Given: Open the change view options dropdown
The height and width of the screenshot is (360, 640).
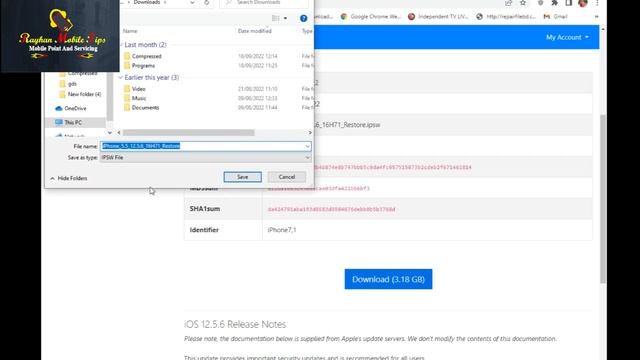Looking at the screenshot, I should (285, 18).
